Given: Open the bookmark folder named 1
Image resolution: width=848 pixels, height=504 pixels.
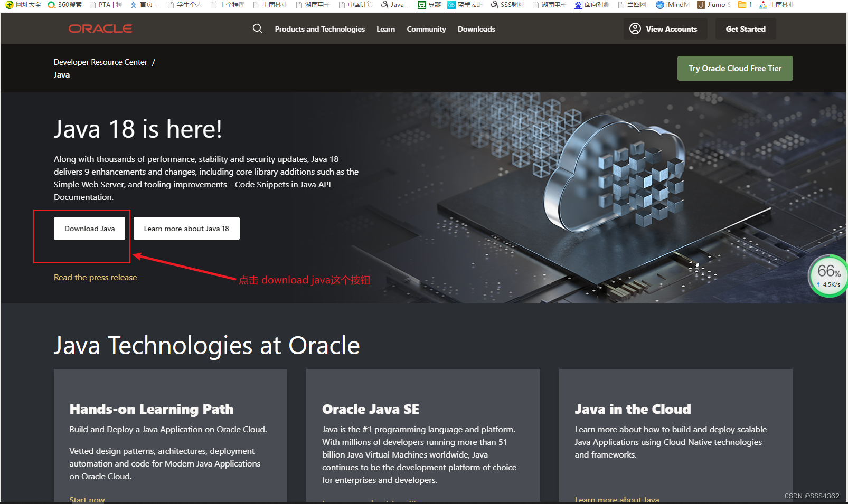Looking at the screenshot, I should (745, 5).
